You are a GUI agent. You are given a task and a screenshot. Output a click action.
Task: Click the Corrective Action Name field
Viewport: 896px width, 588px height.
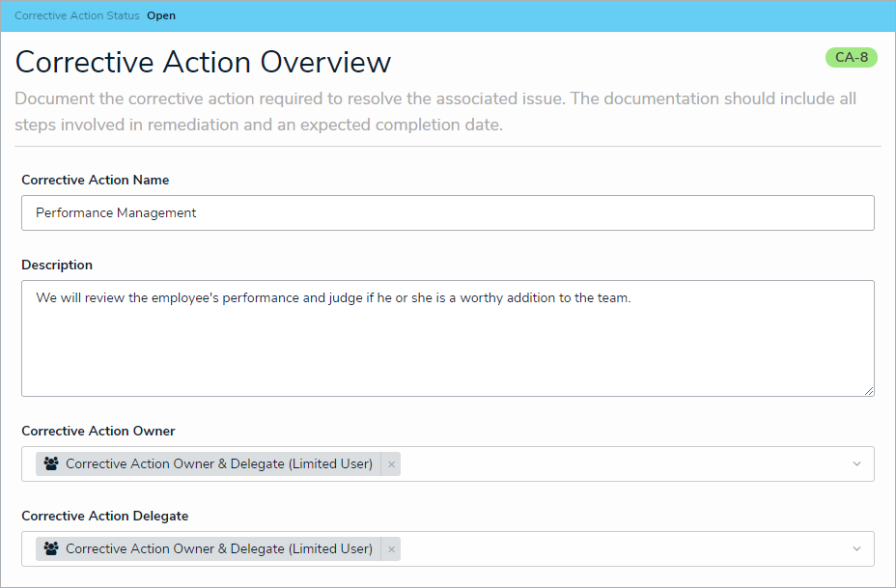pyautogui.click(x=447, y=212)
